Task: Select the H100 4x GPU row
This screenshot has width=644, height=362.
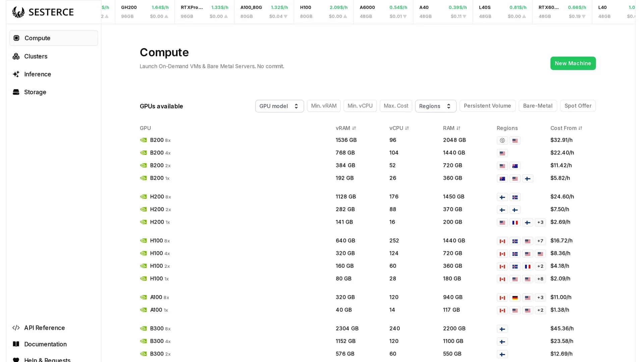Action: coord(368,253)
